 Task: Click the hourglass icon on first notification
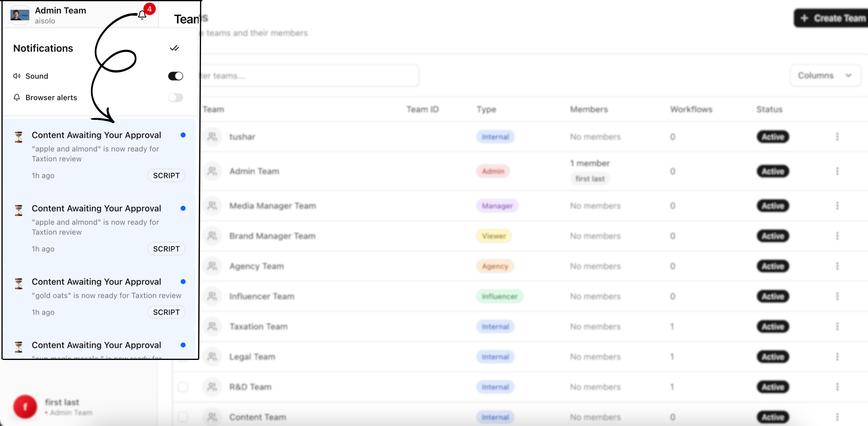click(19, 137)
